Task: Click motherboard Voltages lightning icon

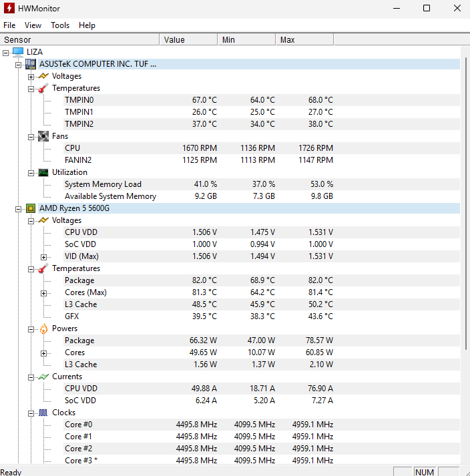Action: (43, 76)
